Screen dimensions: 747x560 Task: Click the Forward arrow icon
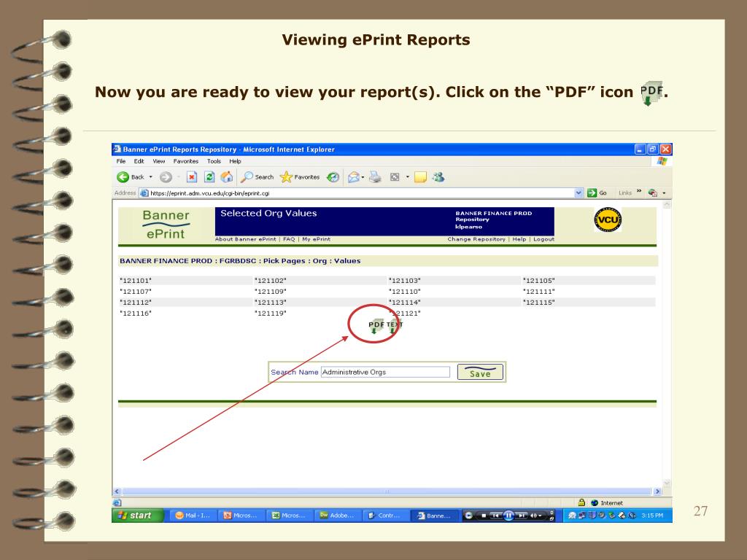[166, 177]
